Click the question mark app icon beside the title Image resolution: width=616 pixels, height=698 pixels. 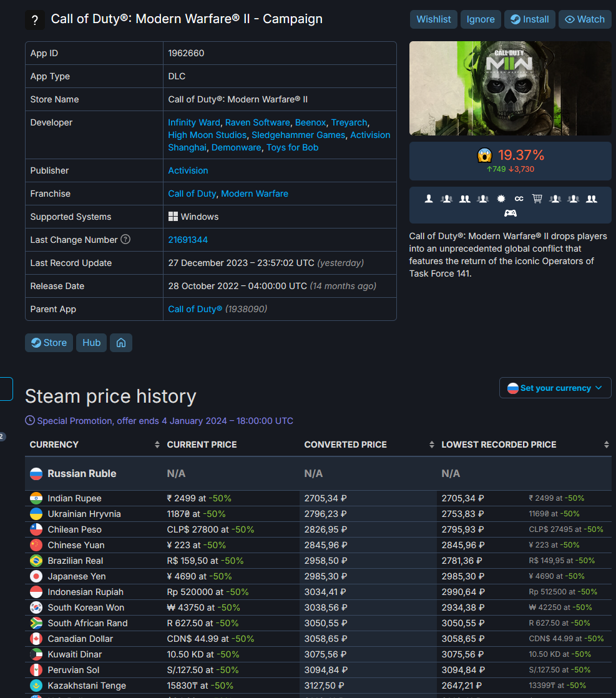click(x=35, y=19)
